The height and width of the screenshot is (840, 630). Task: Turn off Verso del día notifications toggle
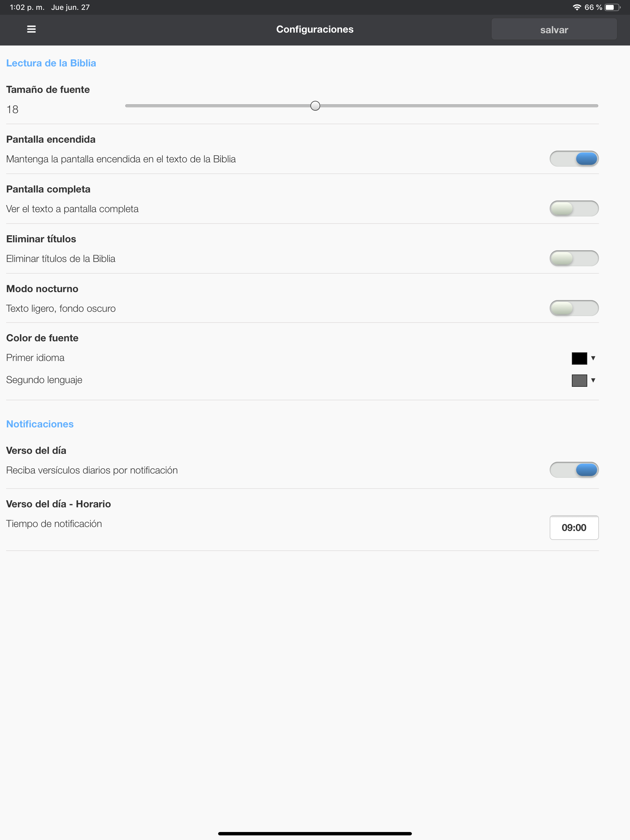click(574, 470)
